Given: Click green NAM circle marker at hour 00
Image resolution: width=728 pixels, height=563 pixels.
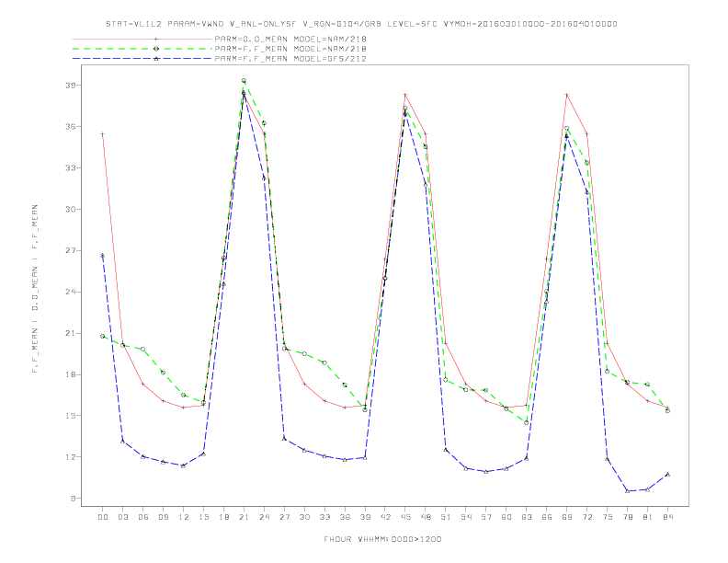Looking at the screenshot, I should click(103, 337).
